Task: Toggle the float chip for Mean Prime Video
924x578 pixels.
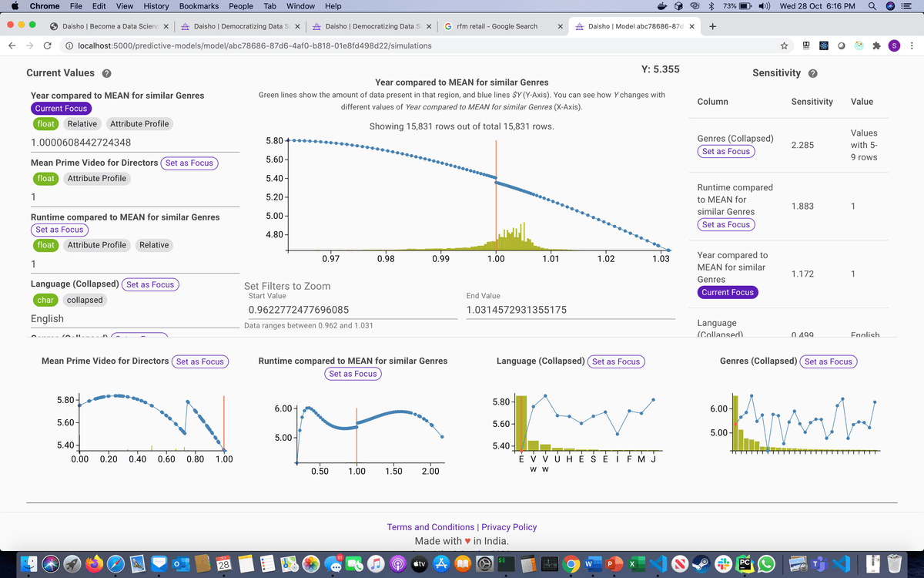Action: [x=45, y=178]
